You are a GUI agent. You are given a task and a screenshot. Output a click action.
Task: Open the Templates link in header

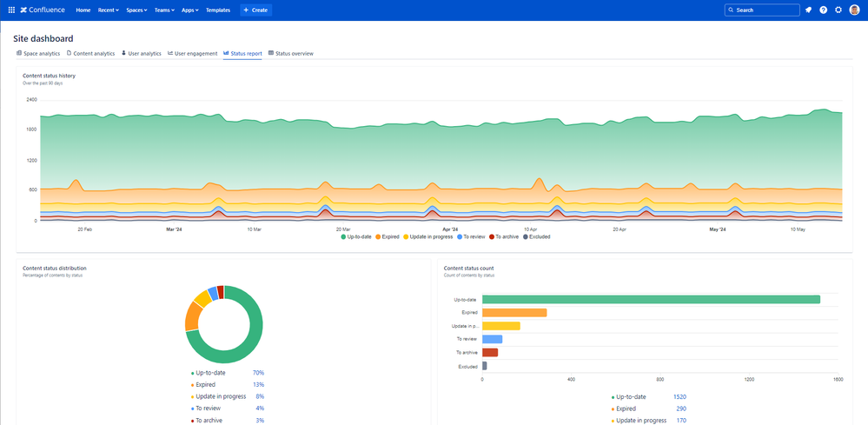coord(218,10)
